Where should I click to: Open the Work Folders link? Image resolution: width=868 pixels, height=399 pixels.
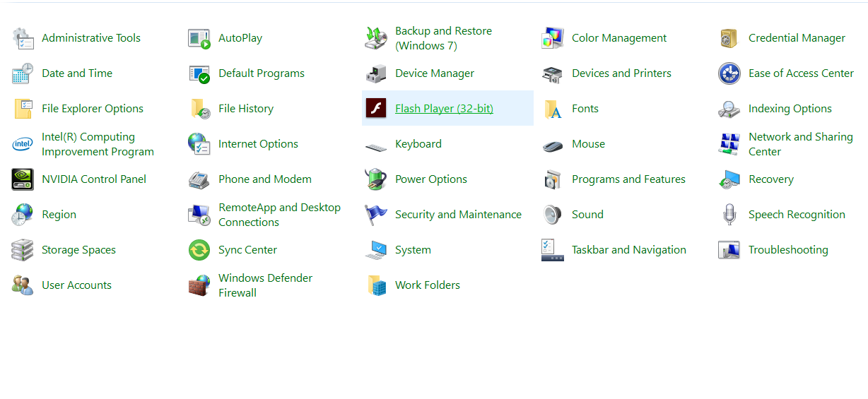click(x=428, y=285)
